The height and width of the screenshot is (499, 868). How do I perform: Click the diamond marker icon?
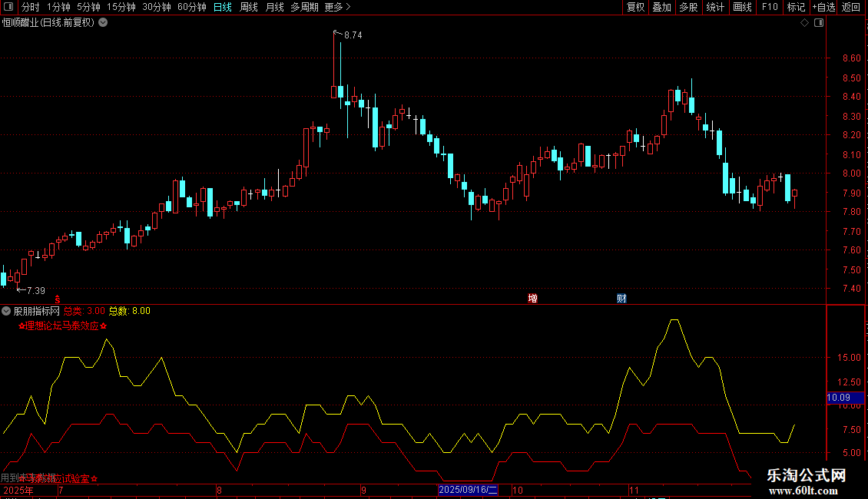[x=805, y=23]
